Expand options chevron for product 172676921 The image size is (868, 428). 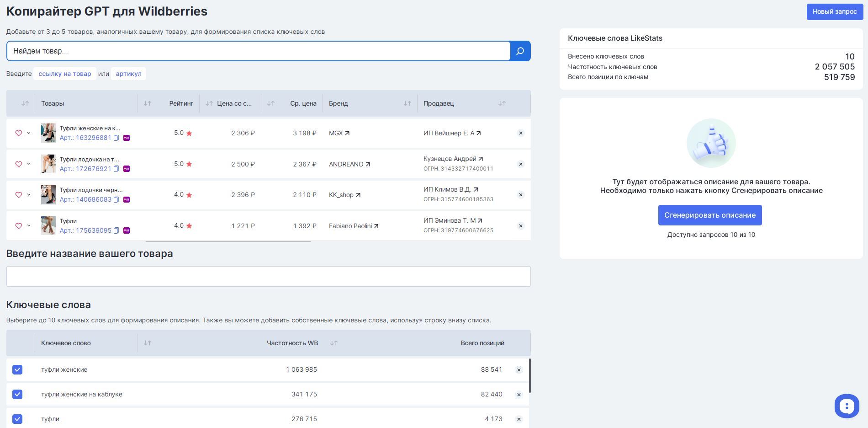(x=29, y=164)
